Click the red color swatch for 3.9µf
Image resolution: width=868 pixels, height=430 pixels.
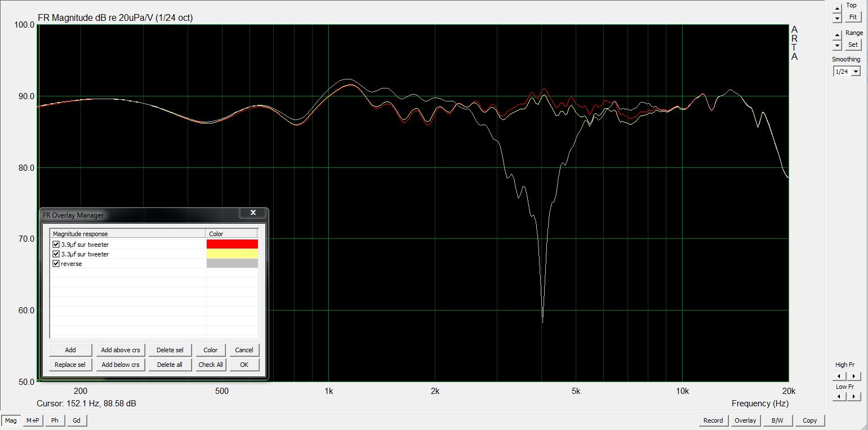(x=232, y=244)
